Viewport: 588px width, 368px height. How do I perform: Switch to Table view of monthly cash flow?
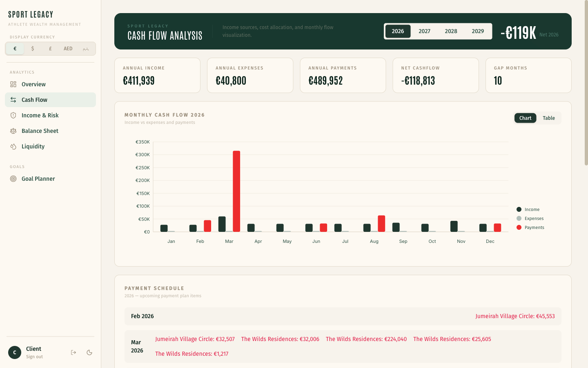click(549, 118)
